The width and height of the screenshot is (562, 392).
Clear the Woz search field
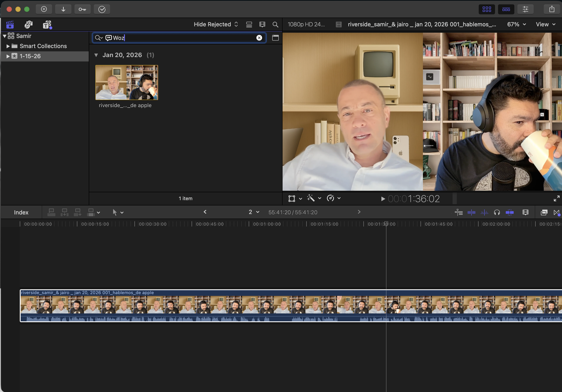(259, 38)
